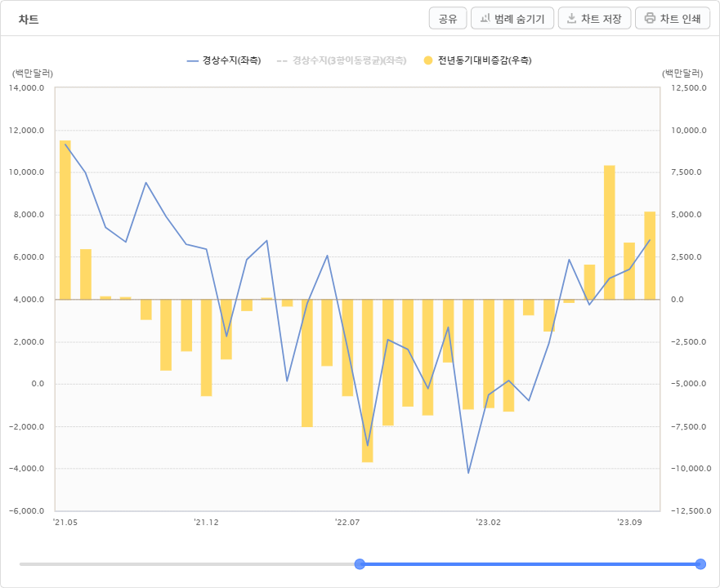
Task: Click the lowest line point near '23.01
Action: (x=468, y=473)
